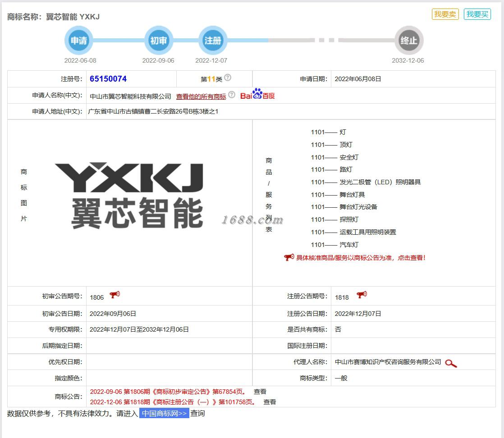Screen dimensions: 504x438
Task: Select shared trademark value 否
Action: pyautogui.click(x=338, y=330)
